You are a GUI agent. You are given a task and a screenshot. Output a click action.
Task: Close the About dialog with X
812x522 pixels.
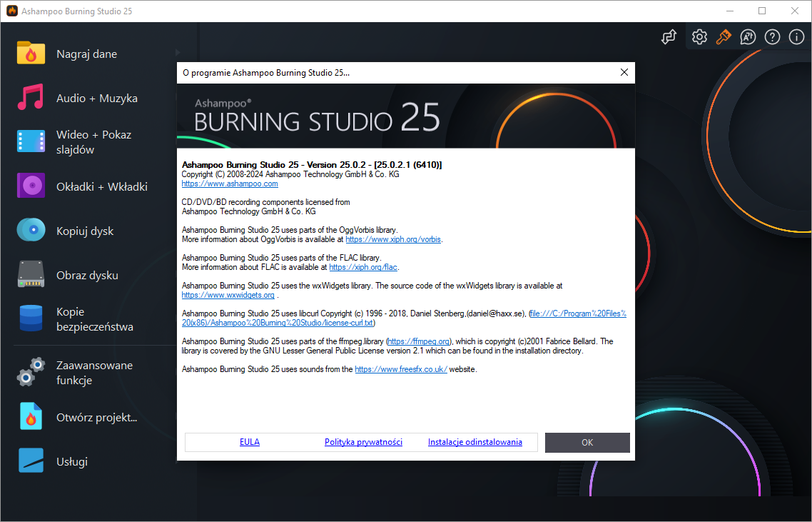624,73
